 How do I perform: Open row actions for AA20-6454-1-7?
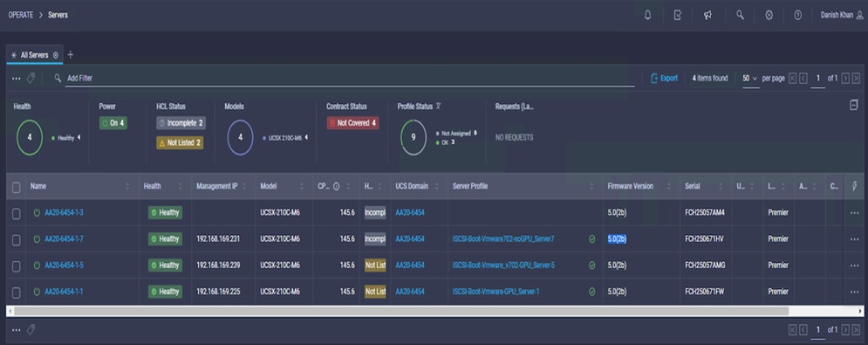(854, 239)
